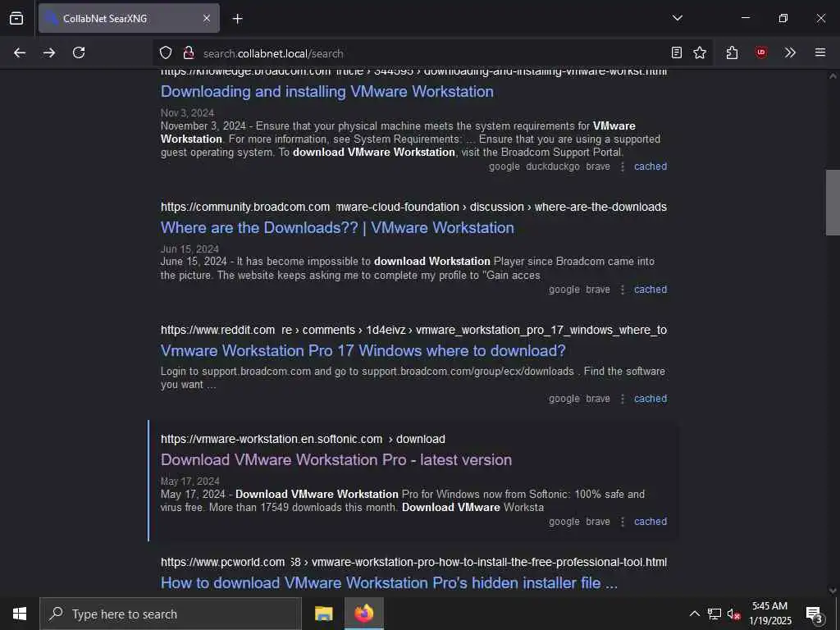Open options dots for community.broadcom result
The height and width of the screenshot is (630, 840).
[x=623, y=290]
